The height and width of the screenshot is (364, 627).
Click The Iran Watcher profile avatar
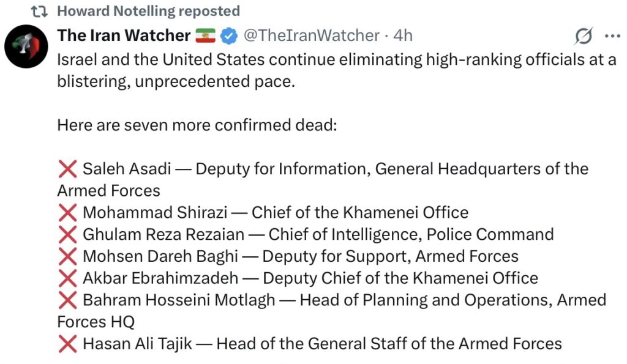[27, 46]
